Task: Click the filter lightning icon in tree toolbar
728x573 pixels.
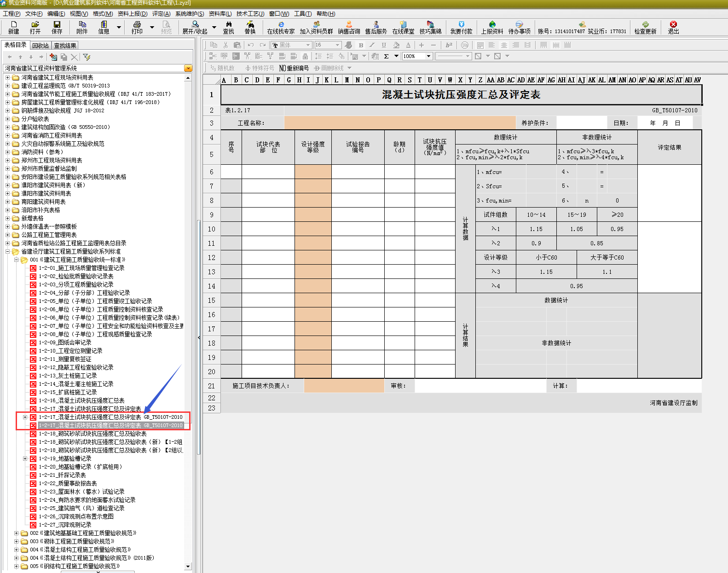Action: [87, 57]
